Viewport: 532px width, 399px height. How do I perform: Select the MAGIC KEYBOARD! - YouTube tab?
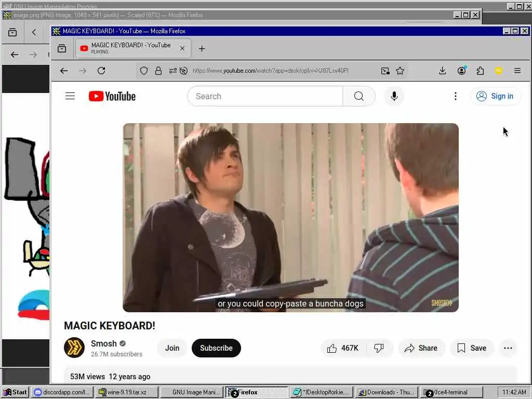coord(132,48)
